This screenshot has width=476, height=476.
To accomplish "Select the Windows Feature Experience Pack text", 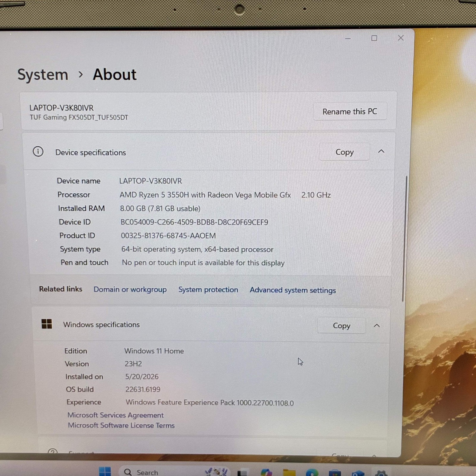I will point(210,403).
